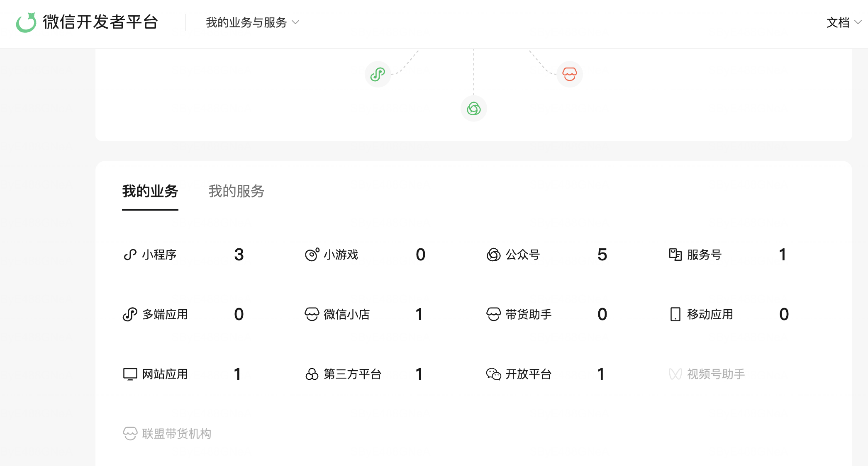Click the 微信小店 shop icon
868x466 pixels.
click(x=312, y=314)
